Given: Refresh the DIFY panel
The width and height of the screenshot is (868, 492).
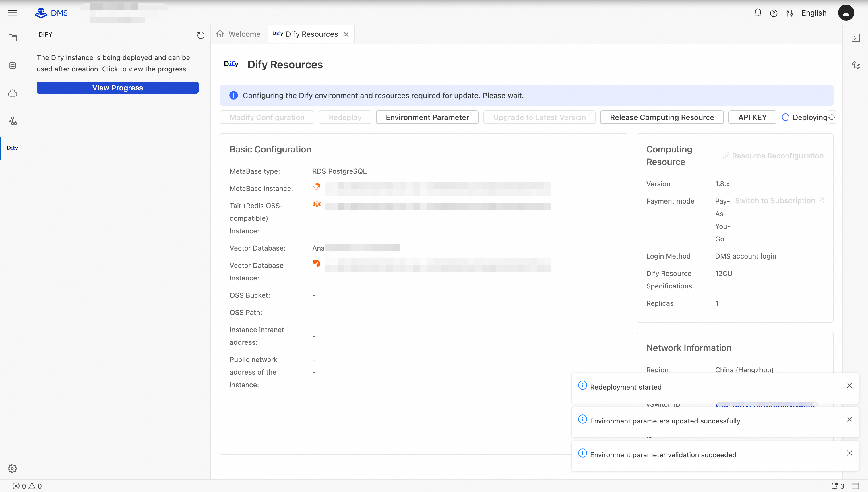Looking at the screenshot, I should [201, 35].
